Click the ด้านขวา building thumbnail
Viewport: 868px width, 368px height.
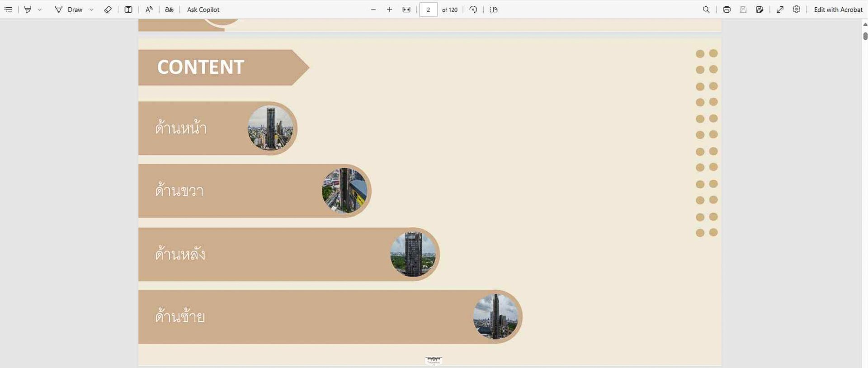(x=344, y=191)
